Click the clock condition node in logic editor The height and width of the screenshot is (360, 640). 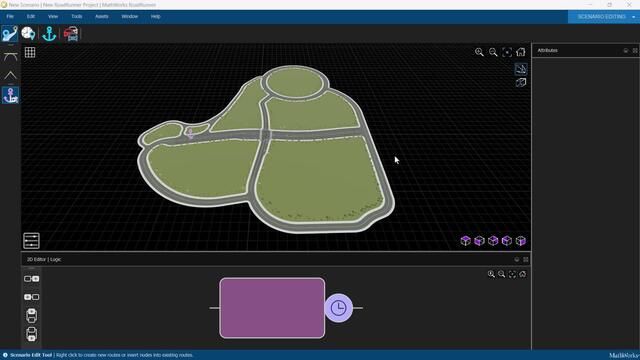point(339,308)
